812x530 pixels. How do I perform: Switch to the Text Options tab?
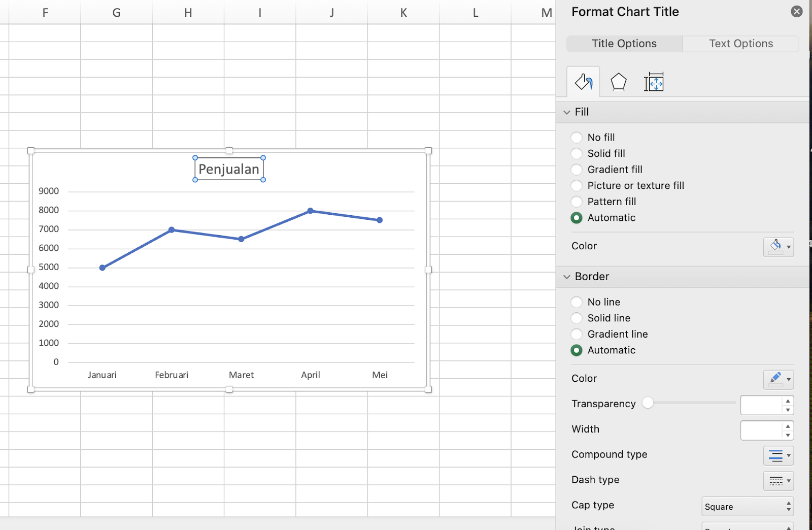[x=741, y=44]
